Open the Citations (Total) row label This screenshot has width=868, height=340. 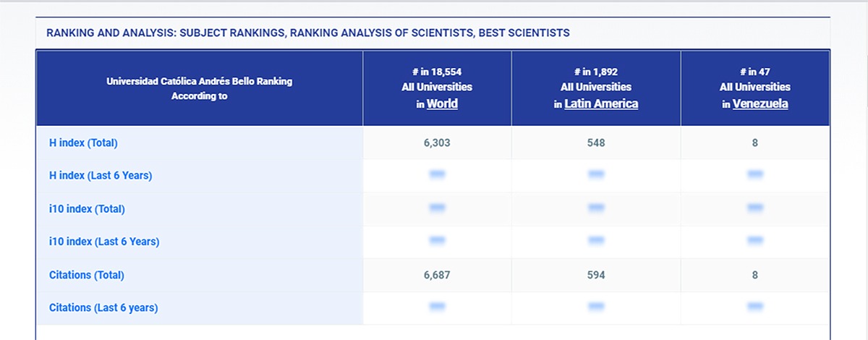(x=87, y=275)
